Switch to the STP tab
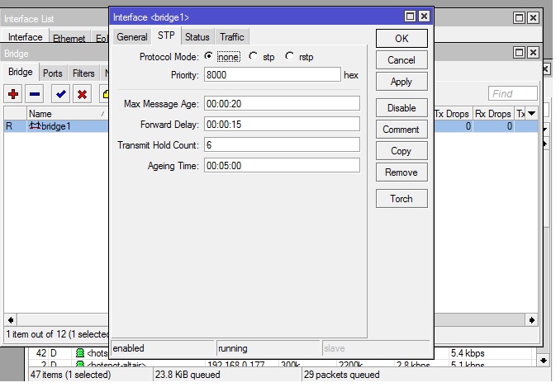556x392 pixels. [x=166, y=35]
